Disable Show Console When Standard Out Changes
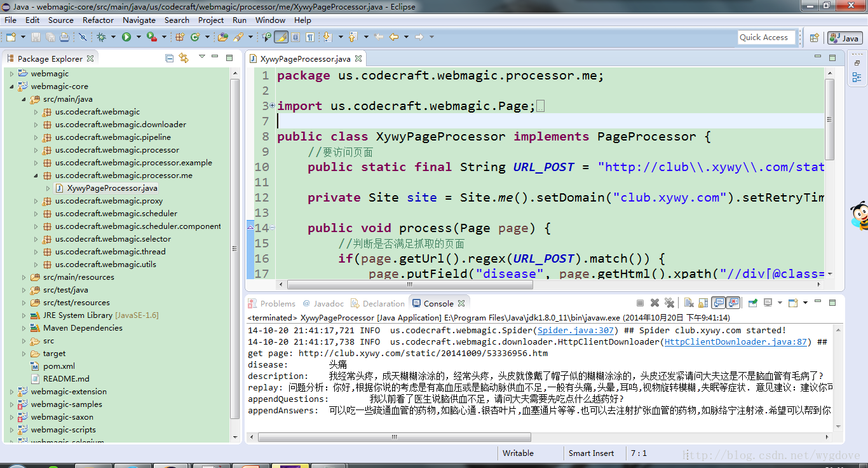 [719, 303]
